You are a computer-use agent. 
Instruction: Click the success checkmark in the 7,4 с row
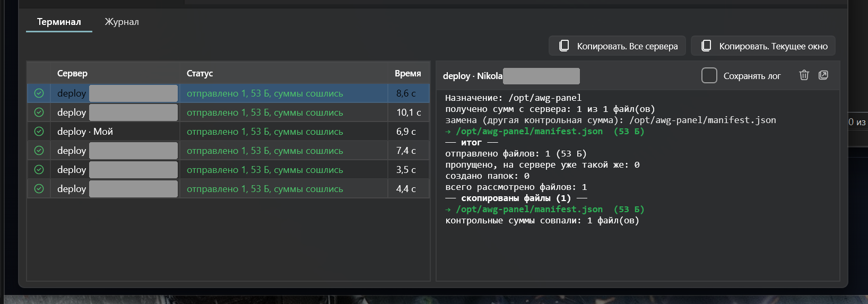point(39,151)
